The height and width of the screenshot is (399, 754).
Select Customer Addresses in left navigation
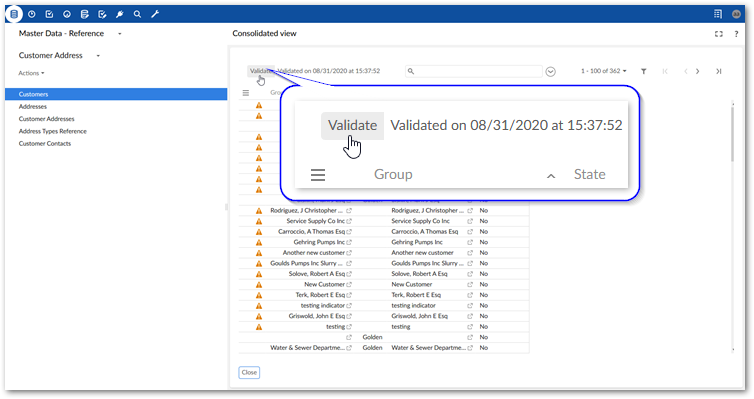[x=47, y=119]
